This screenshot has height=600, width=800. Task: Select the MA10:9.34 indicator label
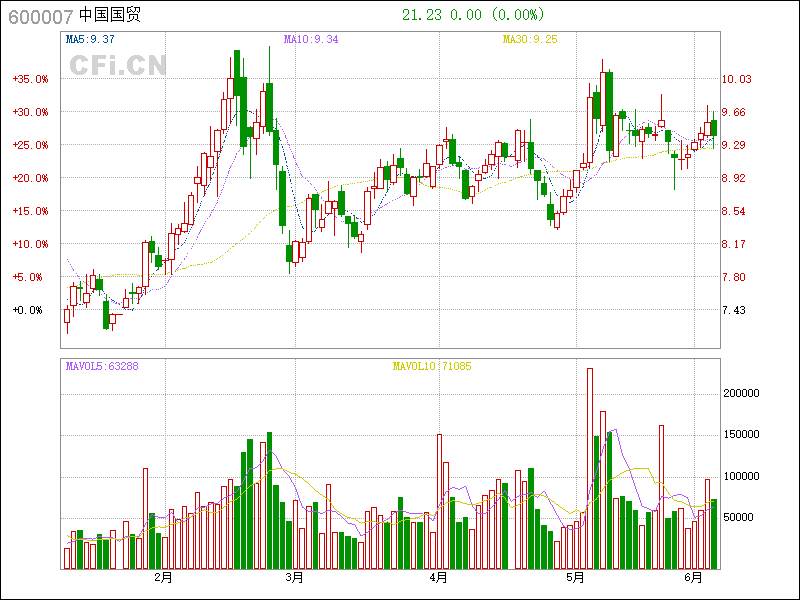click(x=311, y=39)
